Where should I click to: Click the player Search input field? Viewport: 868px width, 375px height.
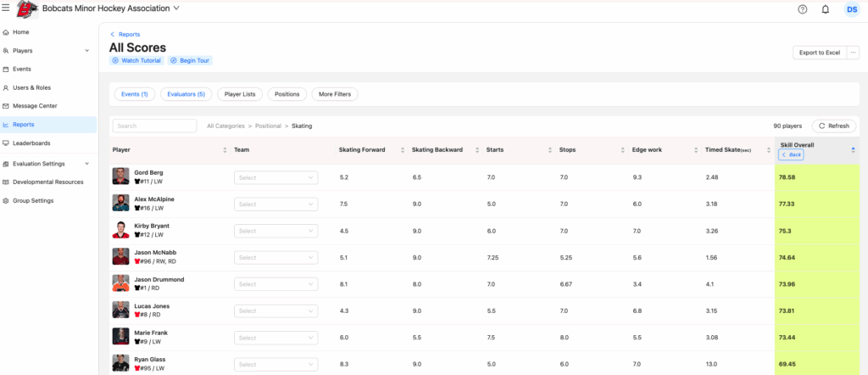154,126
